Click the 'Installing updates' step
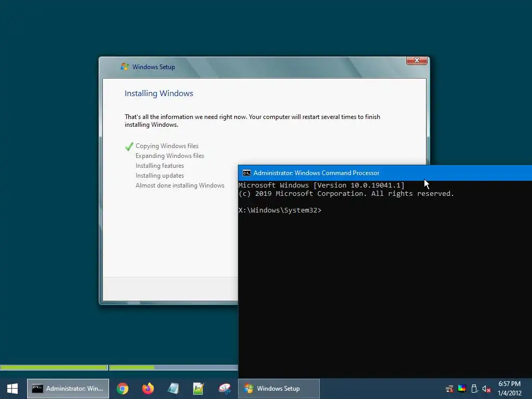 point(159,176)
